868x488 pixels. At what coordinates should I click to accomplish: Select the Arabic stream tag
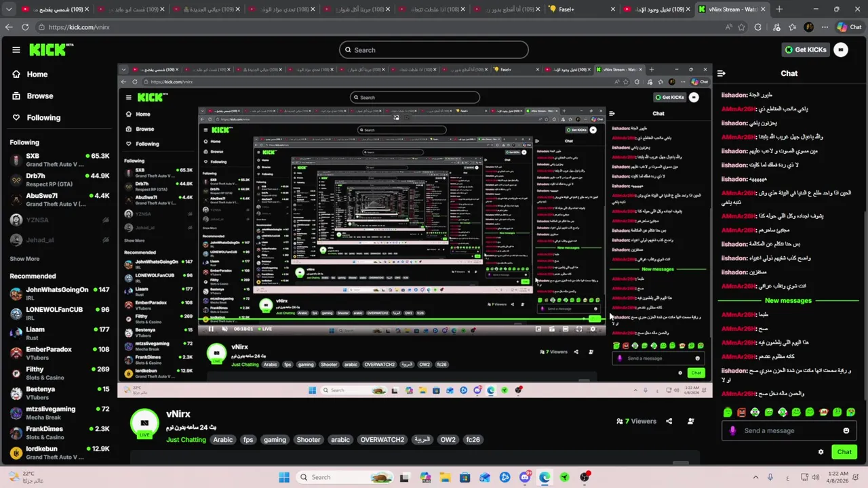(222, 440)
